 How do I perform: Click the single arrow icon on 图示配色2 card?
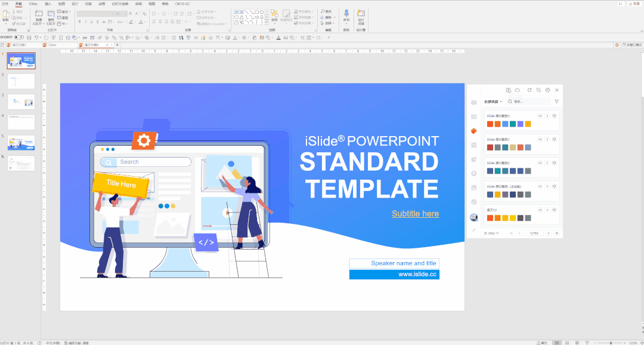[x=547, y=163]
